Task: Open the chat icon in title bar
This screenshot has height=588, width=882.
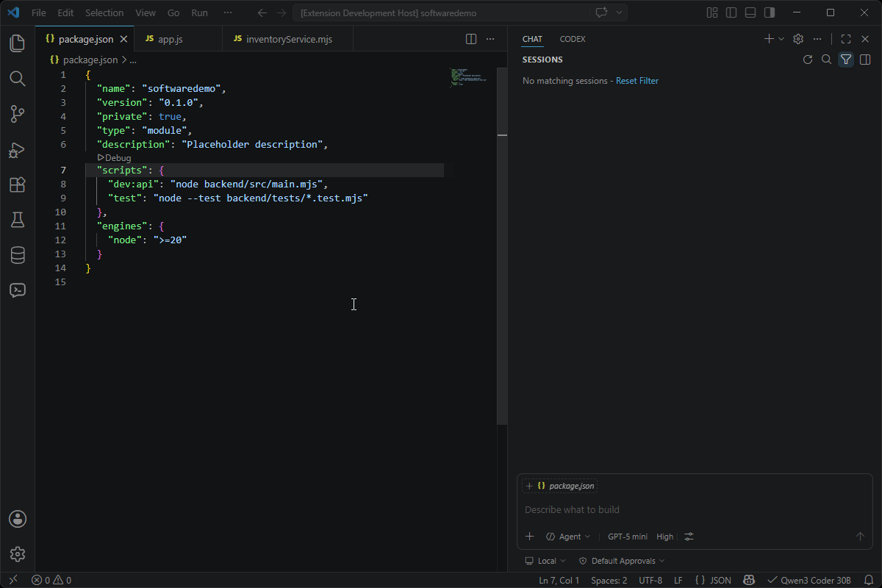Action: [602, 12]
